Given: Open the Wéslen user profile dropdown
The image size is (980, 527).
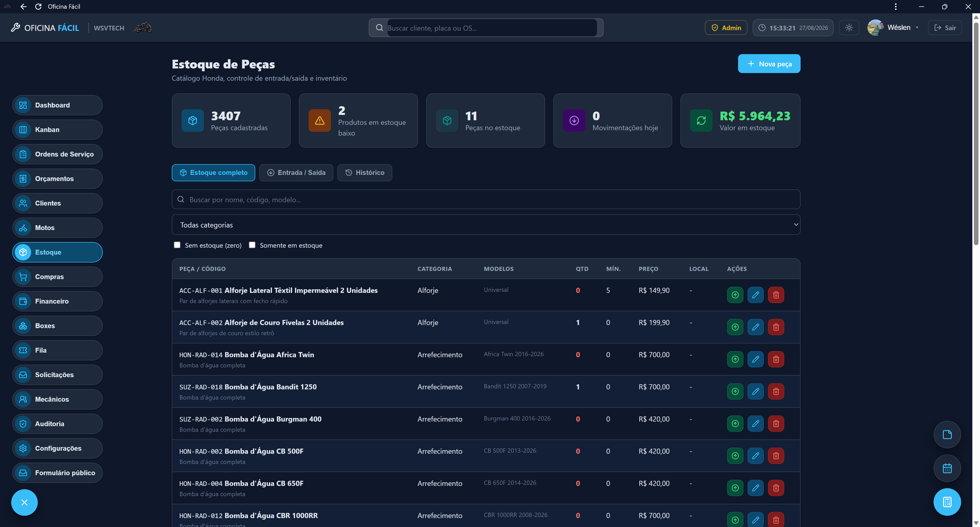Looking at the screenshot, I should [893, 28].
